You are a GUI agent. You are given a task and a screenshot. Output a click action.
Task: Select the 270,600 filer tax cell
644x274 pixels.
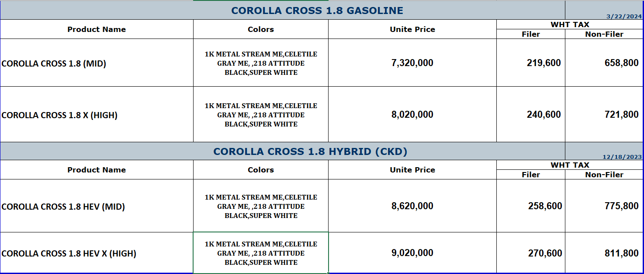[x=545, y=253]
